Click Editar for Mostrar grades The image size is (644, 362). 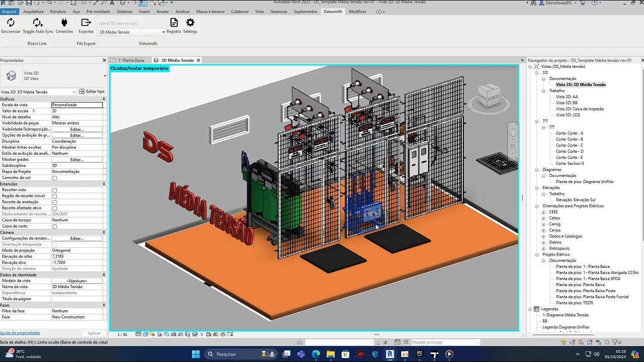point(76,159)
